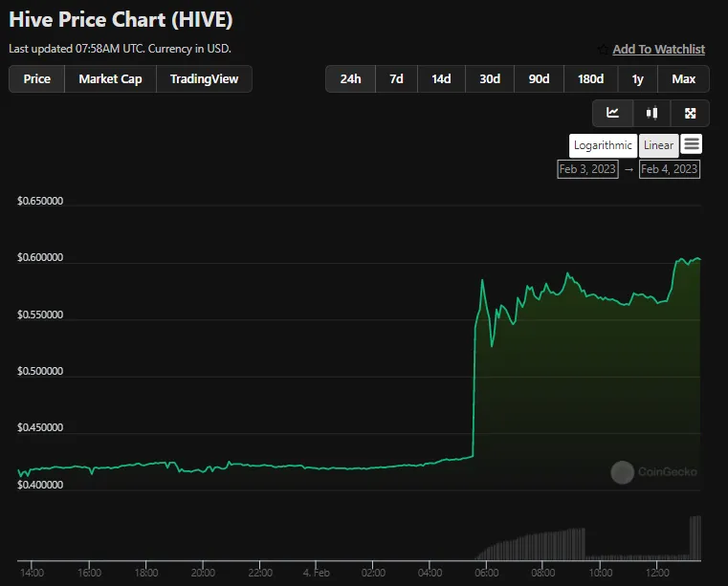Click the 14:00 time axis label
Image resolution: width=728 pixels, height=586 pixels.
tap(32, 573)
